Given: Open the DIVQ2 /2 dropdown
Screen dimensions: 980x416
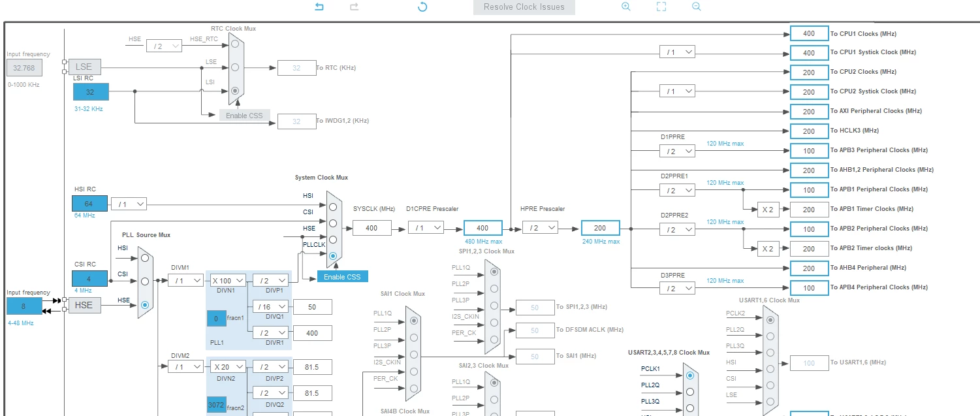Looking at the screenshot, I should point(270,392).
